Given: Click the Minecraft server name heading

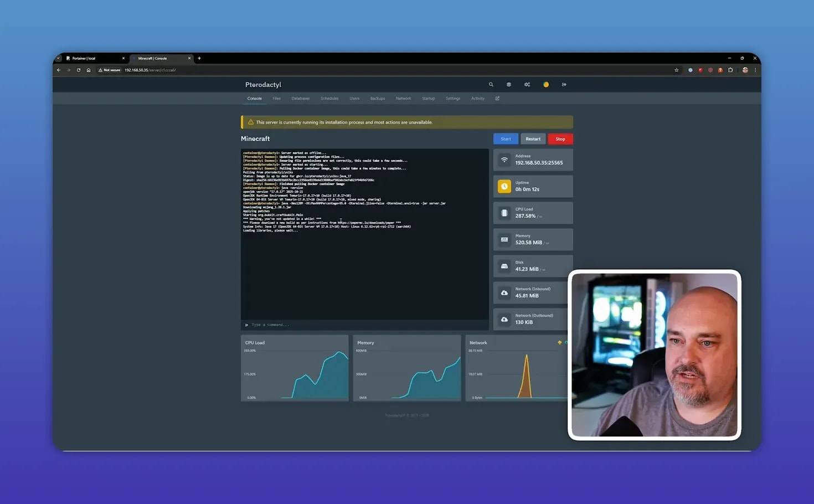Looking at the screenshot, I should click(255, 139).
